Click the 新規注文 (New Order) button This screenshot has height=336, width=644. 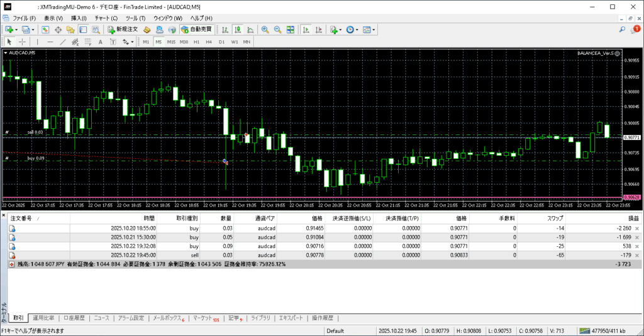[122, 30]
